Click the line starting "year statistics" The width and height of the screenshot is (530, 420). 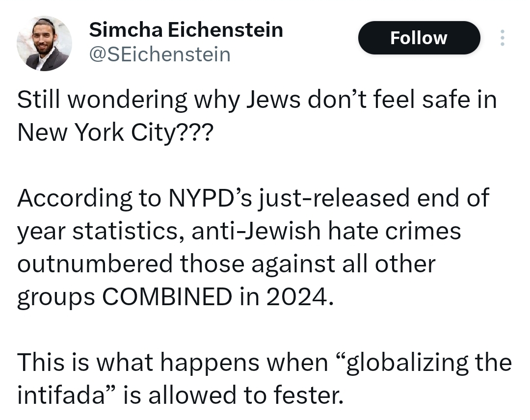coord(239,231)
